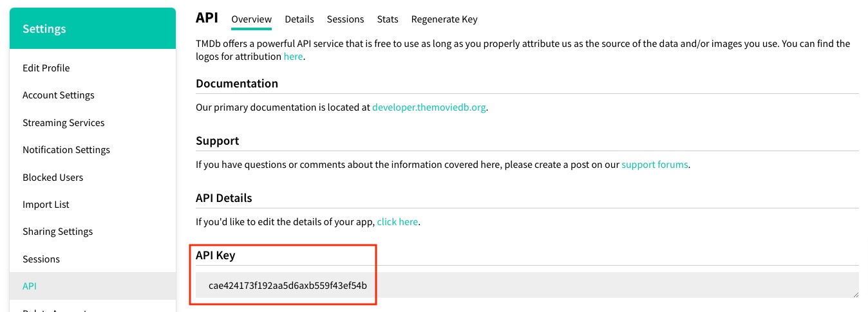Click the 'click here' link to edit app details
868x312 pixels.
[x=397, y=222]
